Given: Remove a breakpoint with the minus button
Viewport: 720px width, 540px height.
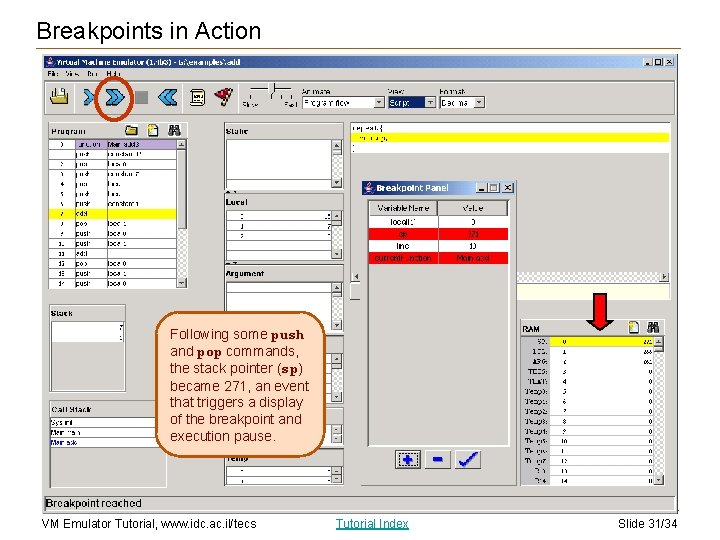Looking at the screenshot, I should point(438,460).
